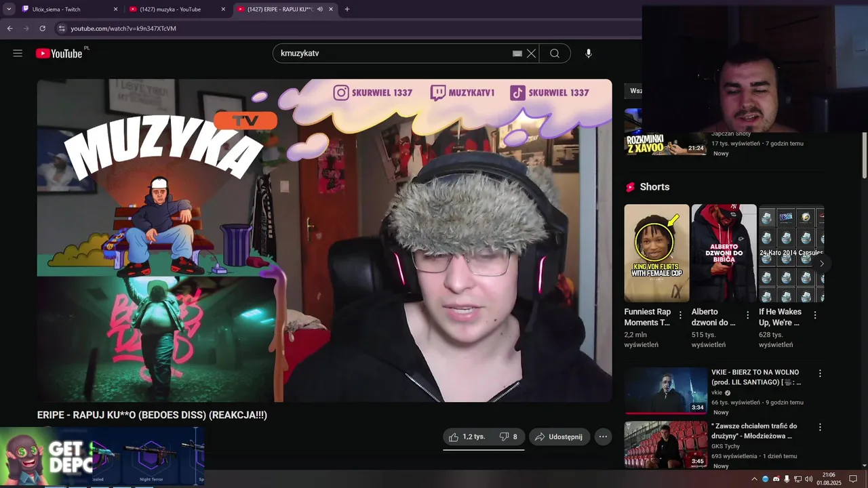
Task: View site information in the address bar
Action: (x=62, y=28)
